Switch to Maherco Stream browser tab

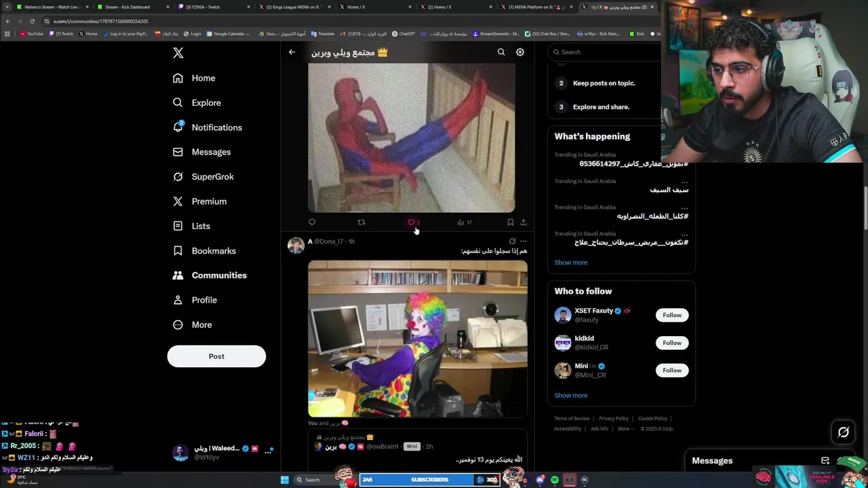(x=52, y=7)
